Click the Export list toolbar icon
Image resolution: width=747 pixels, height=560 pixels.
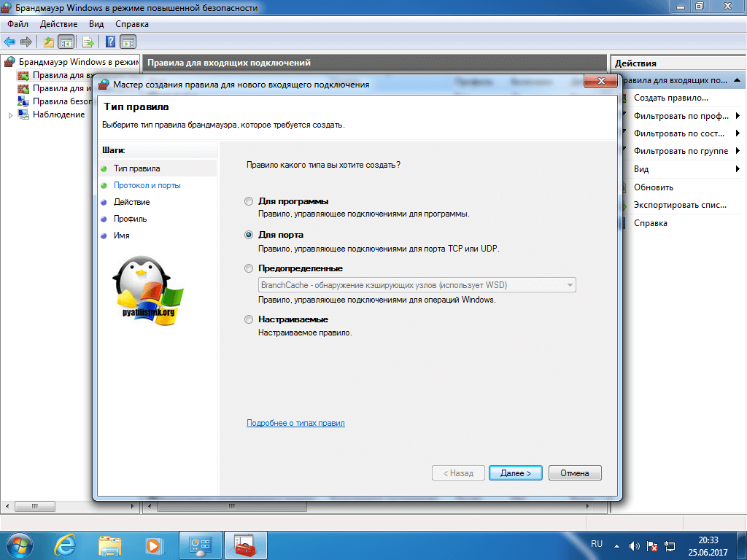88,42
